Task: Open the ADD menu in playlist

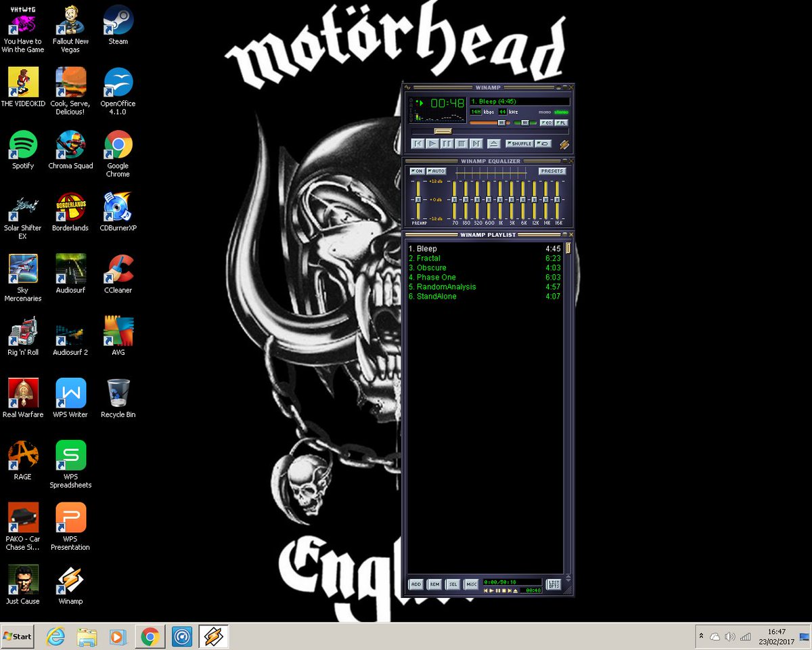Action: pyautogui.click(x=416, y=584)
